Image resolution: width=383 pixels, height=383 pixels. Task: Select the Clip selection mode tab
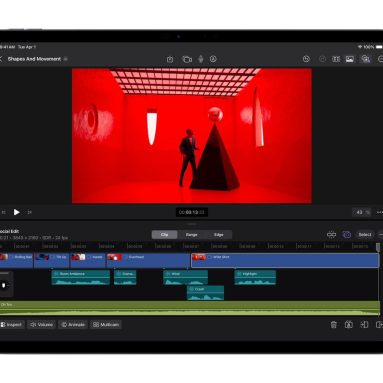pyautogui.click(x=164, y=235)
